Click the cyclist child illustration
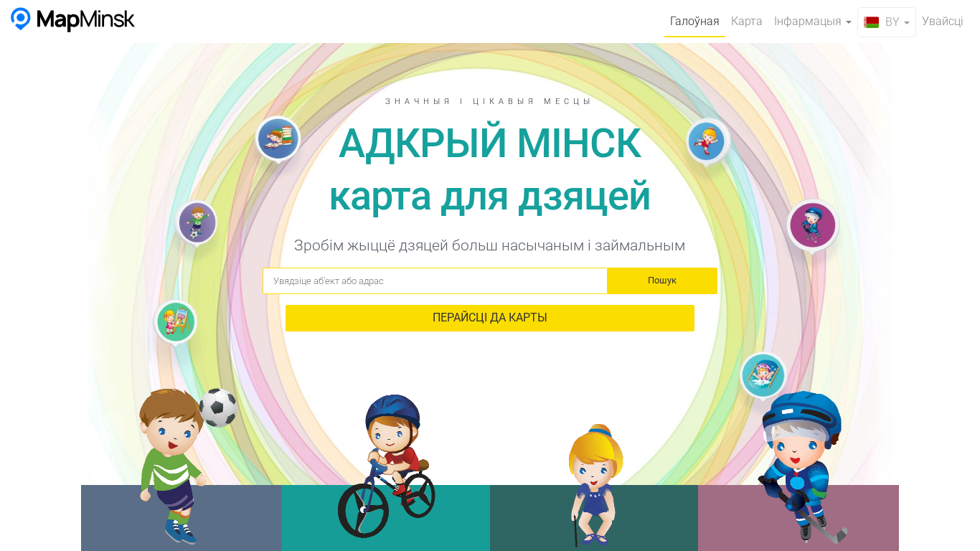This screenshot has width=980, height=551. tap(387, 465)
